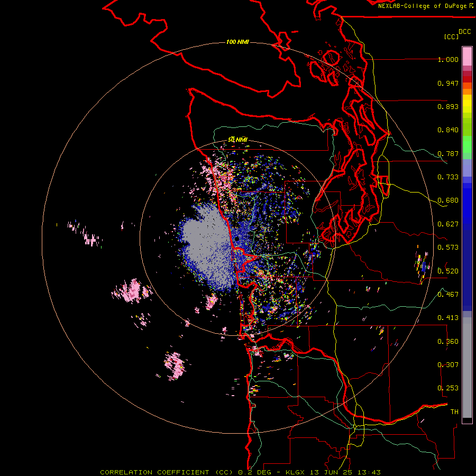Click the 100 NMI range ring label
Viewport: 476px width, 476px height.
pyautogui.click(x=237, y=42)
